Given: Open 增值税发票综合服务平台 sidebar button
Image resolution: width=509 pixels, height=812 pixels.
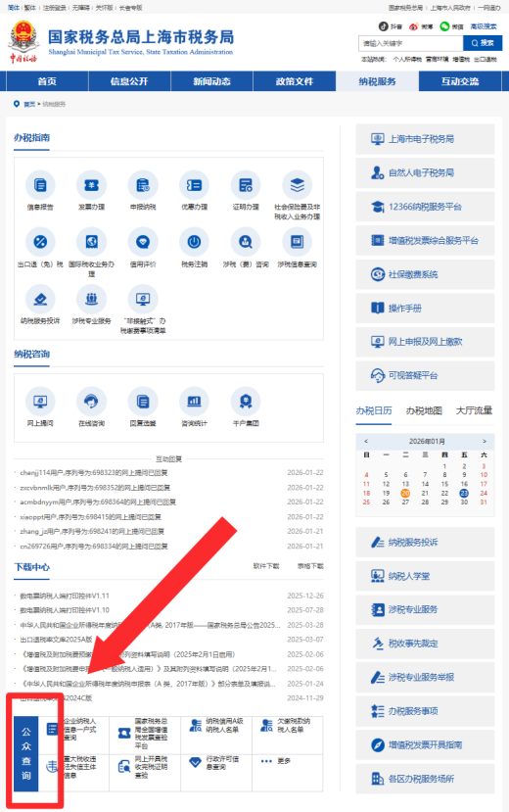Looking at the screenshot, I should coord(425,240).
